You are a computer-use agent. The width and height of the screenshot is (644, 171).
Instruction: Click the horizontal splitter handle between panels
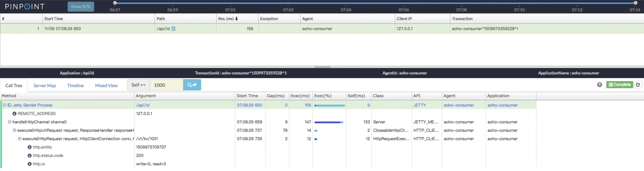(322, 67)
